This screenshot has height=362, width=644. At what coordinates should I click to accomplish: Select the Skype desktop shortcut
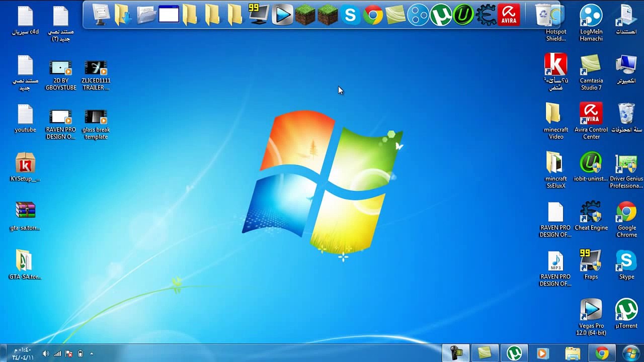626,265
